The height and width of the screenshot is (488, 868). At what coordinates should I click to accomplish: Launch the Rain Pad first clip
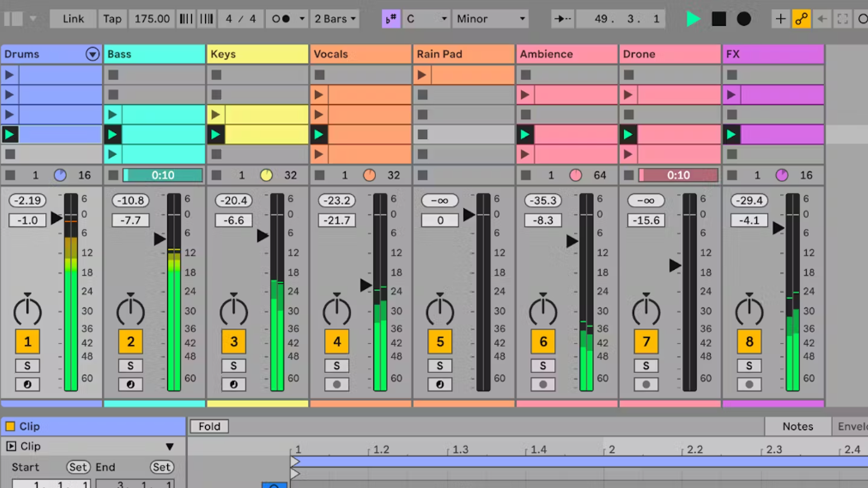pos(422,75)
